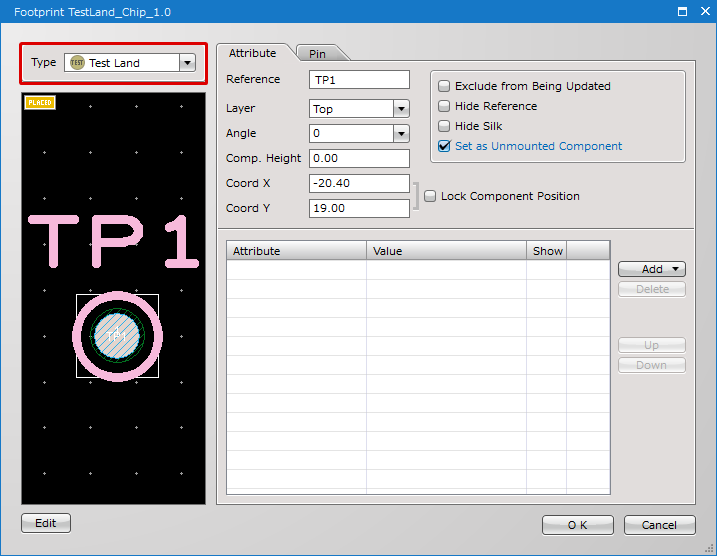
Task: Maximize the Footprint dialog window
Action: [x=682, y=11]
